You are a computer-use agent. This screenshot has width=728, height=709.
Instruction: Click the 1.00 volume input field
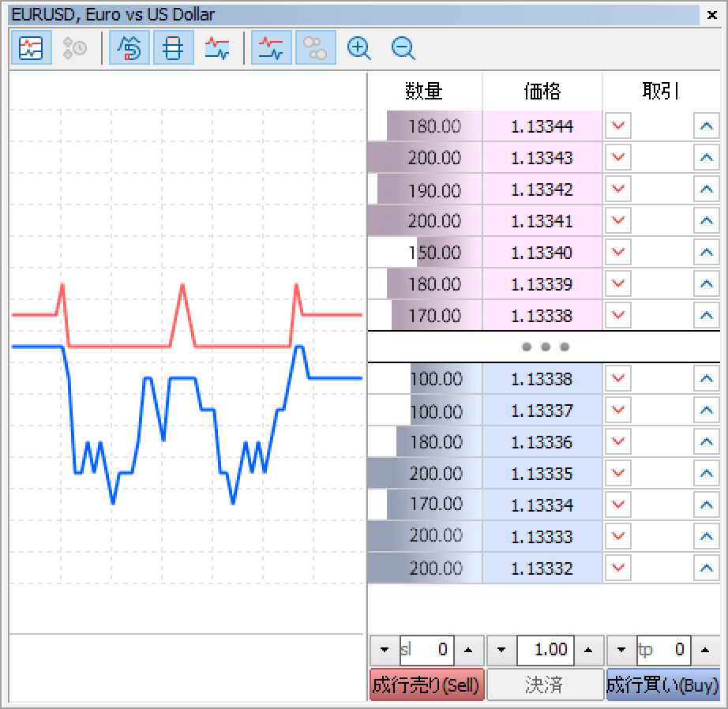(546, 650)
